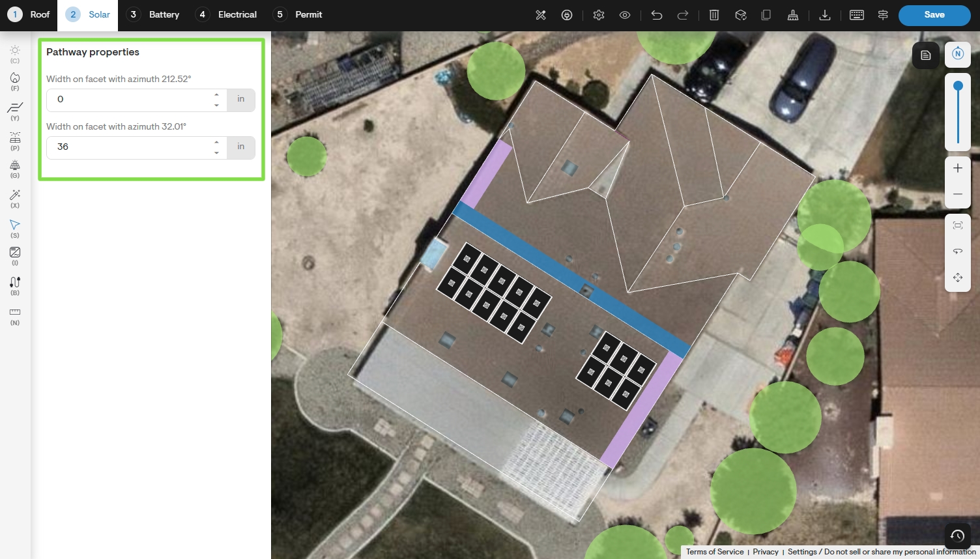This screenshot has width=980, height=559.
Task: Open step 3 Battery tab
Action: click(152, 14)
